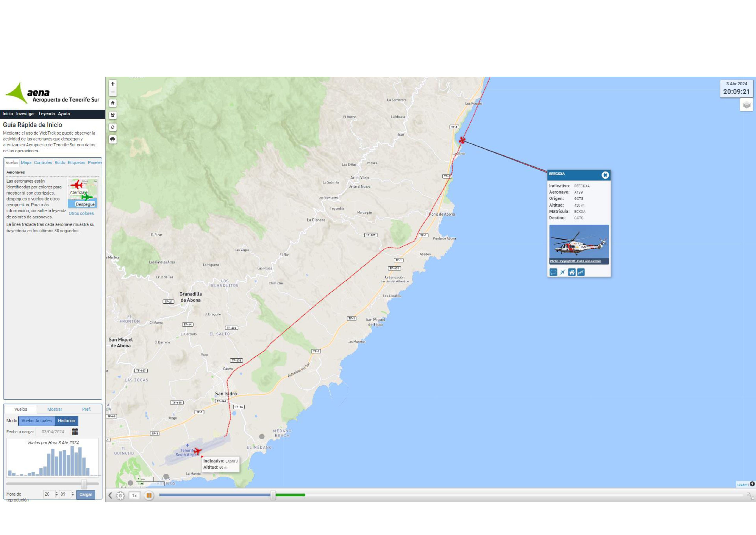Pause the flight playback
Viewport: 756px width, 535px height.
click(149, 496)
